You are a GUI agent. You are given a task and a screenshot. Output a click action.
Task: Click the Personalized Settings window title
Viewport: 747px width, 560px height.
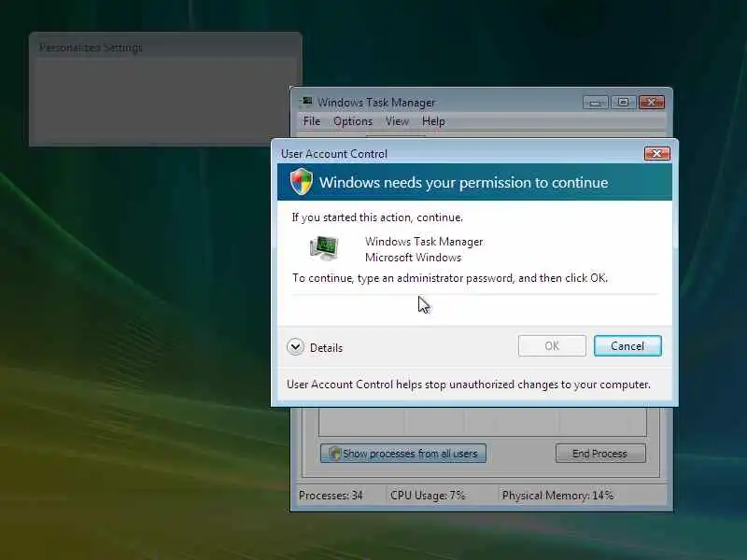pos(91,48)
